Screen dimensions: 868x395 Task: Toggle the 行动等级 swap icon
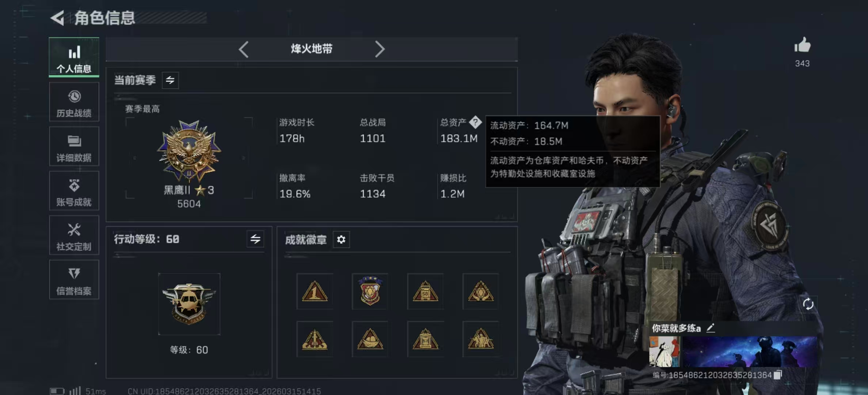click(x=255, y=239)
